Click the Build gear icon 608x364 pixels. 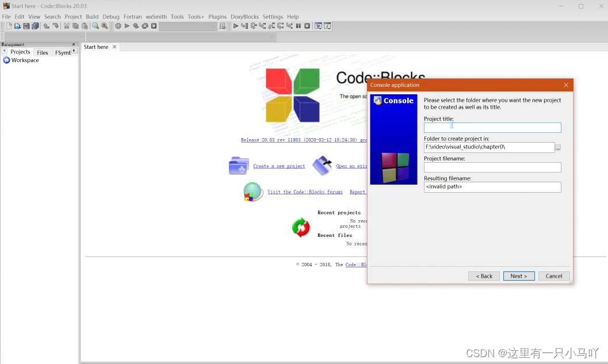(118, 26)
